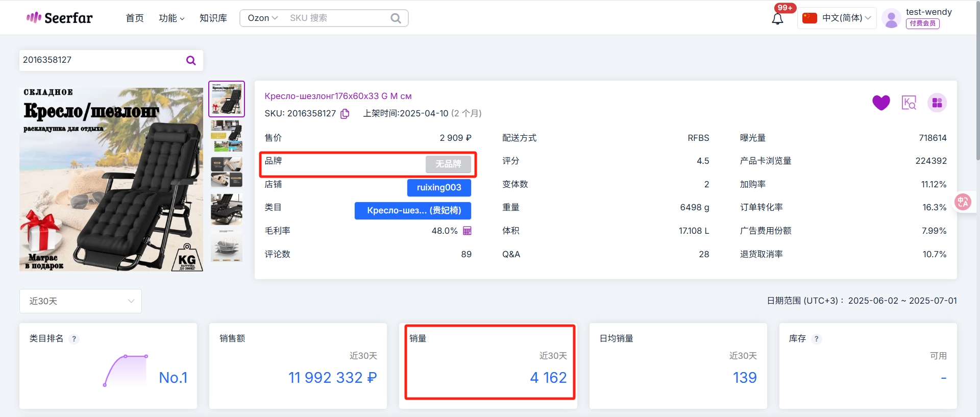
Task: Click purple search icon beside 2016358127
Action: [191, 60]
